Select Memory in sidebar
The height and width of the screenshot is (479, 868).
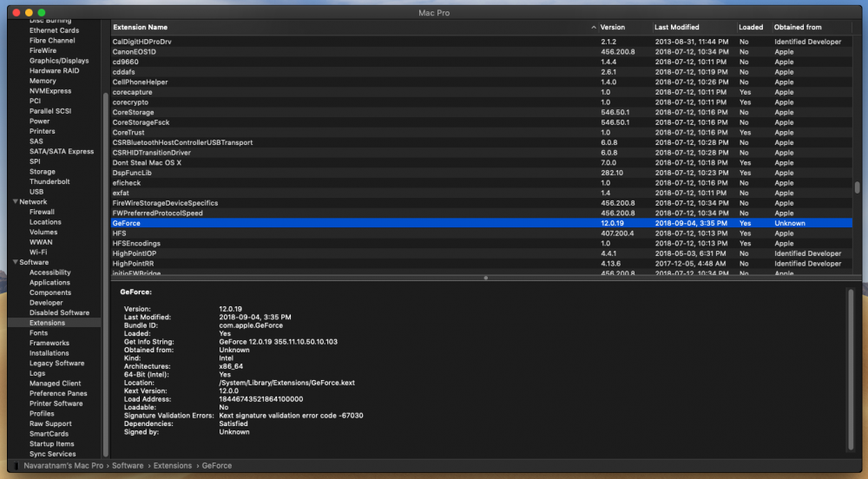pos(43,81)
